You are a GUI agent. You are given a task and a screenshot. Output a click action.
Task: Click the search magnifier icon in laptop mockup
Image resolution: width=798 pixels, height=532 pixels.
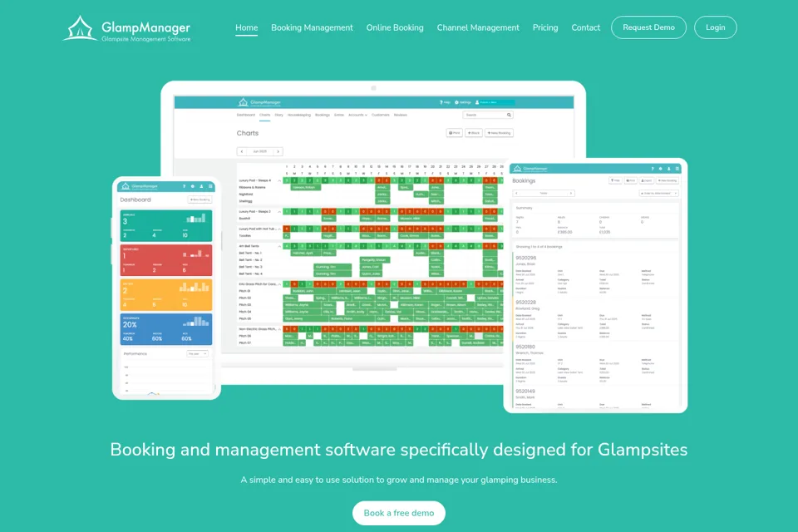click(509, 115)
